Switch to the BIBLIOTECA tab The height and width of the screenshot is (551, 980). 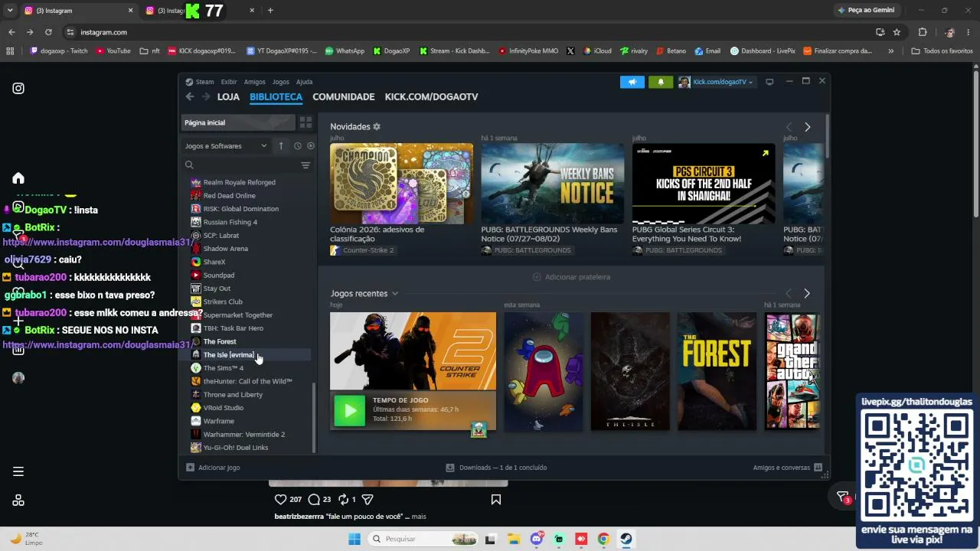click(276, 97)
